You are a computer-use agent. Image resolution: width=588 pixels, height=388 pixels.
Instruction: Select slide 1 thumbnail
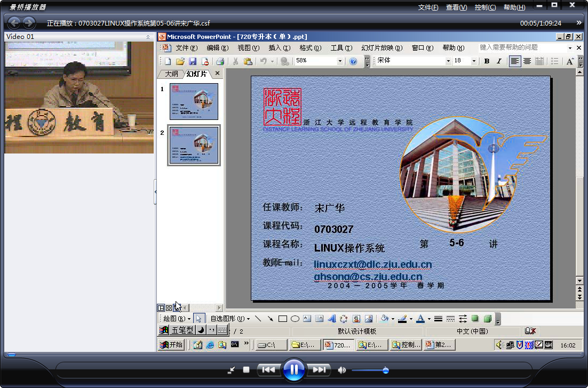(194, 101)
